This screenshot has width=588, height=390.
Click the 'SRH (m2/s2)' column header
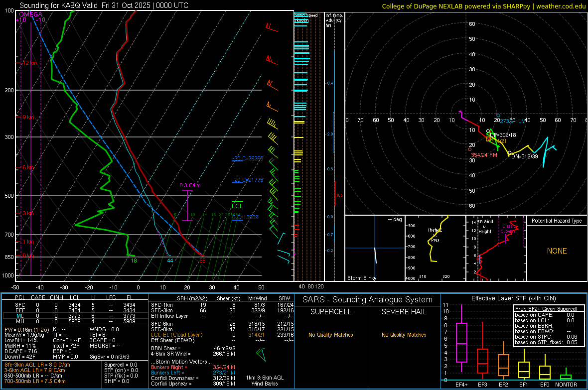tap(192, 298)
